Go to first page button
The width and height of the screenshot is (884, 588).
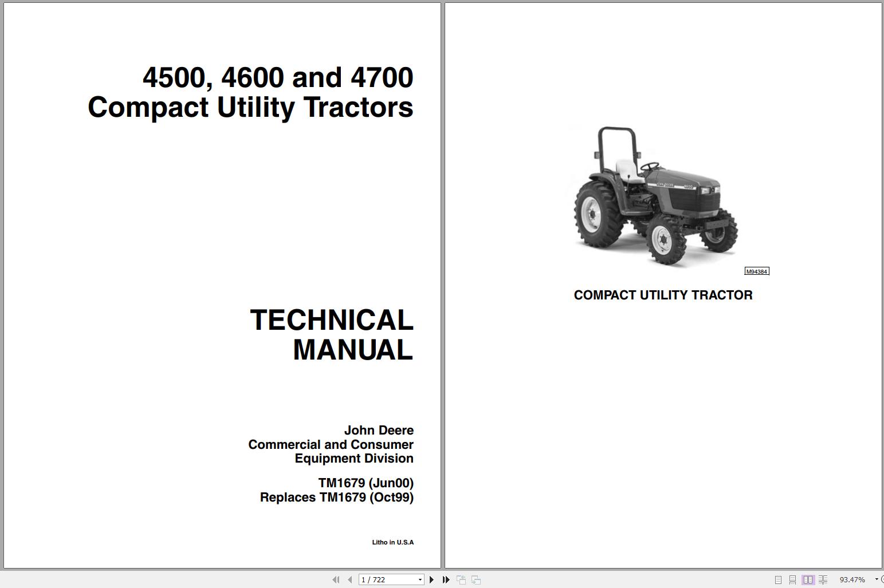[x=336, y=580]
